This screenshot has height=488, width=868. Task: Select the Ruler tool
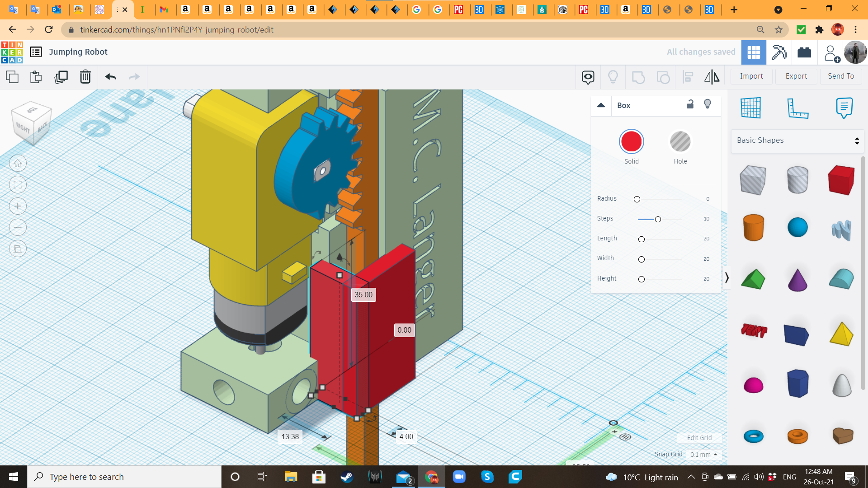(797, 108)
